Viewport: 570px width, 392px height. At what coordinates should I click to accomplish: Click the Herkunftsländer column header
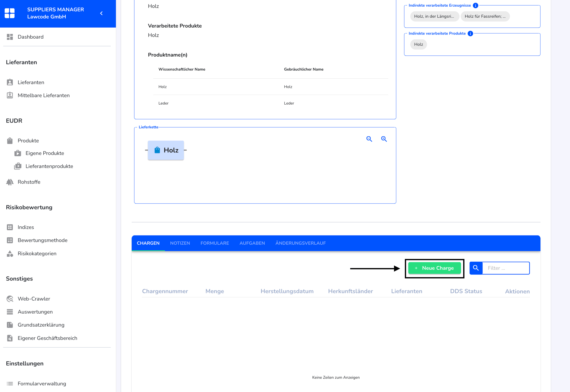coord(350,291)
